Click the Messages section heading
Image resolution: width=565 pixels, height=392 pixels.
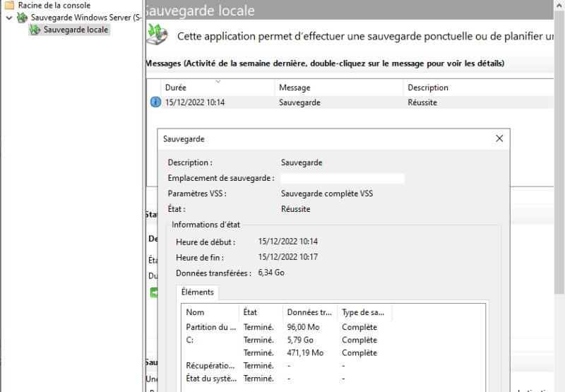point(325,64)
